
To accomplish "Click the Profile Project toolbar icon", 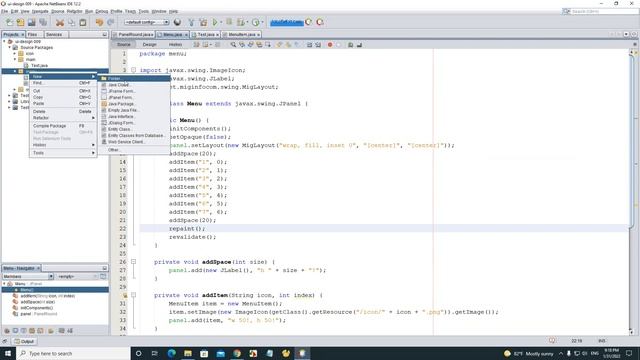I will (x=256, y=22).
